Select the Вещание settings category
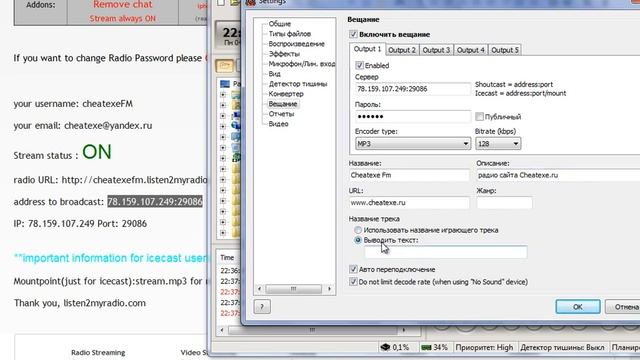This screenshot has width=640, height=360. (x=282, y=104)
